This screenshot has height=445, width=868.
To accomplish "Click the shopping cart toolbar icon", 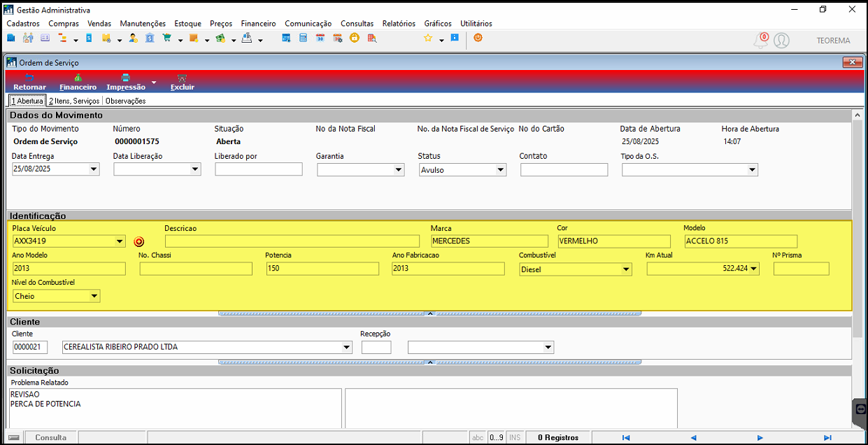I will (167, 38).
